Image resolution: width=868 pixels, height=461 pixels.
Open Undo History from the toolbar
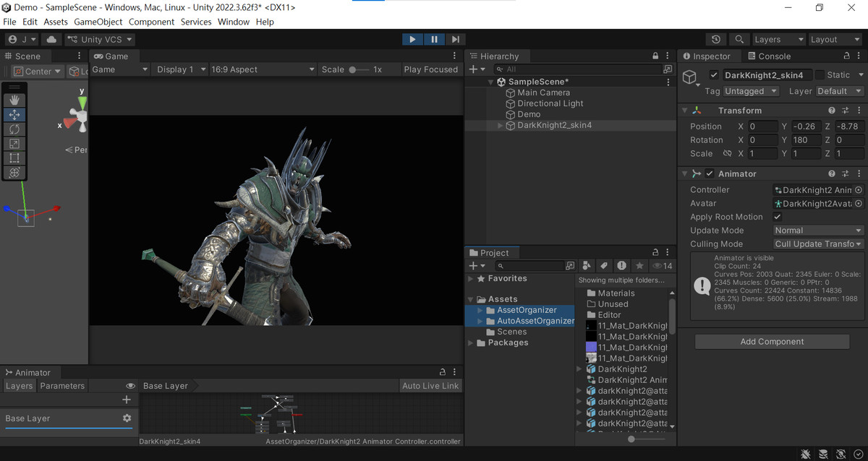click(716, 40)
